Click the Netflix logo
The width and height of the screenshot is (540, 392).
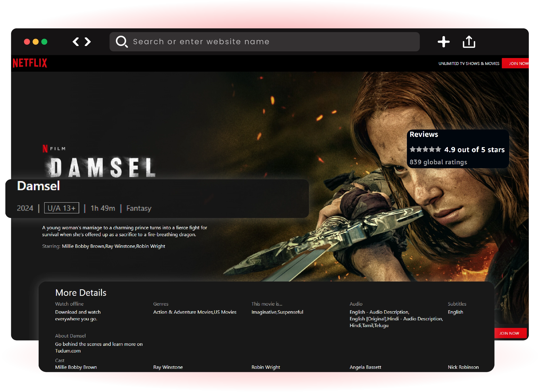pos(30,63)
